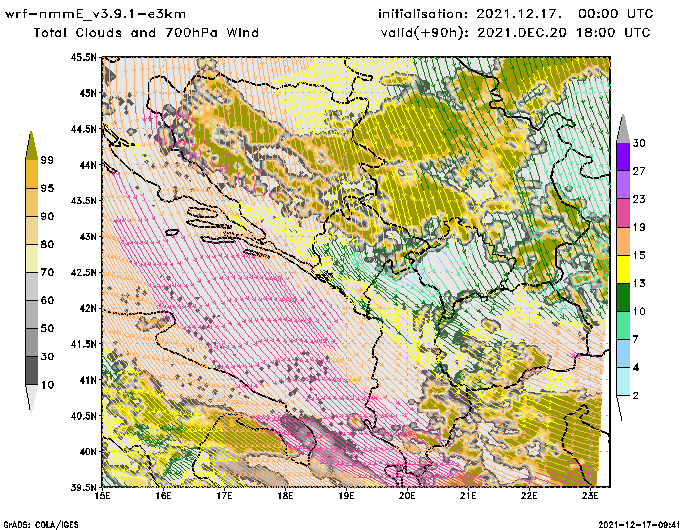Select the 80–90 cloud cover legend swatch

tap(32, 230)
